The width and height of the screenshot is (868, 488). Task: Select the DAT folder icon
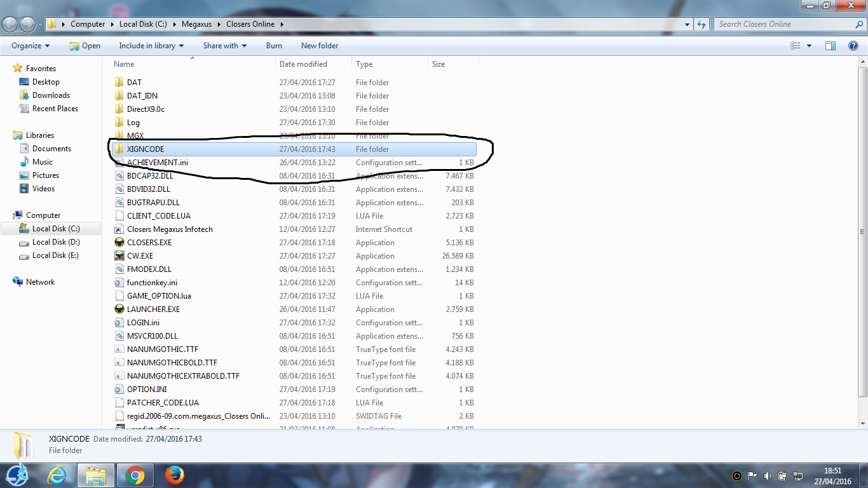coord(119,83)
